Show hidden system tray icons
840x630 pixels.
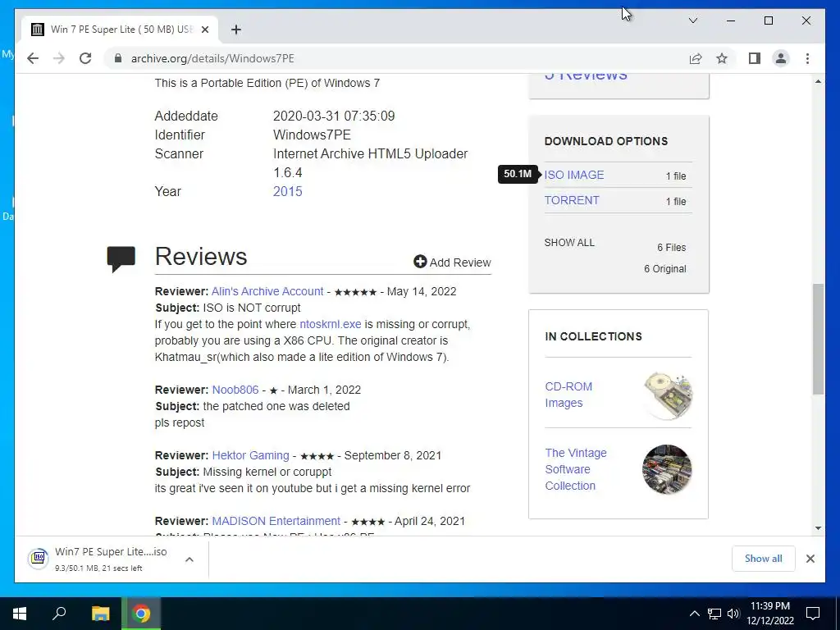[694, 614]
